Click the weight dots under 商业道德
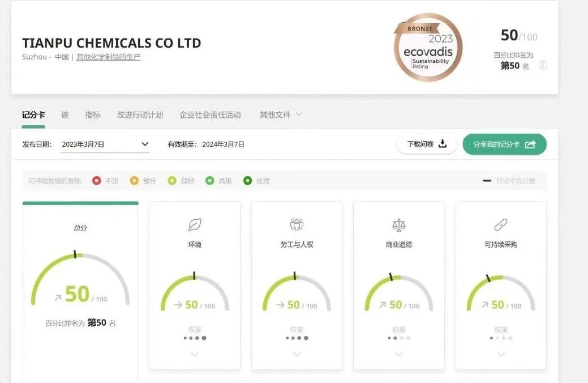The width and height of the screenshot is (588, 383). click(398, 338)
